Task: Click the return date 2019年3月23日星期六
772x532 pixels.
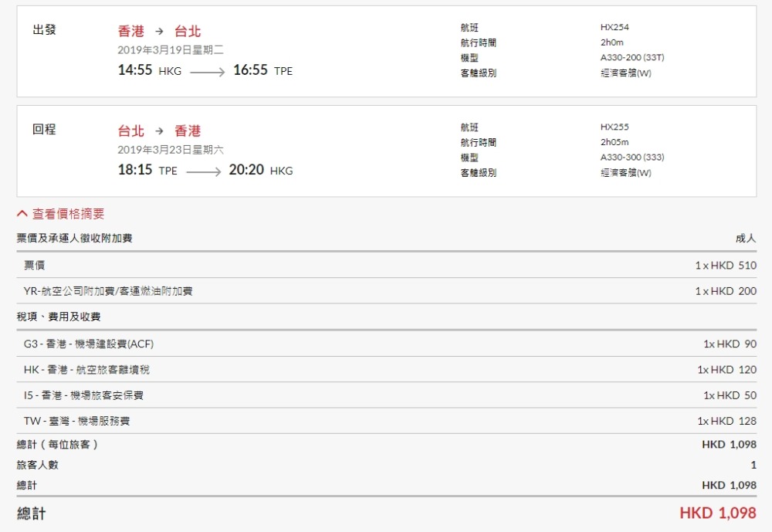Action: tap(171, 150)
